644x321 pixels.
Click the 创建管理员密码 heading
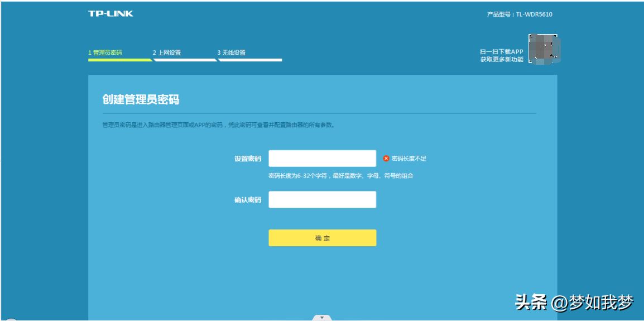(141, 99)
